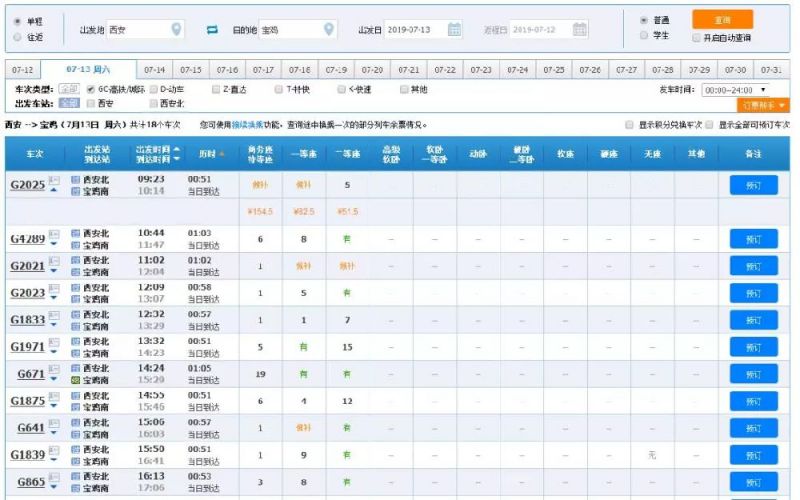Book train G1971 with 预订 button
Screen dimensions: 800x500
tap(754, 347)
